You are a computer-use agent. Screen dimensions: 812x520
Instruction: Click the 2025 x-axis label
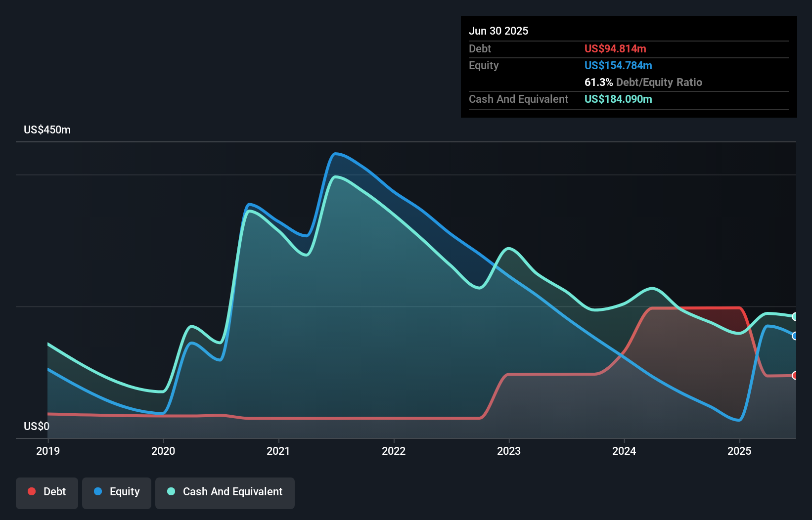pyautogui.click(x=739, y=451)
